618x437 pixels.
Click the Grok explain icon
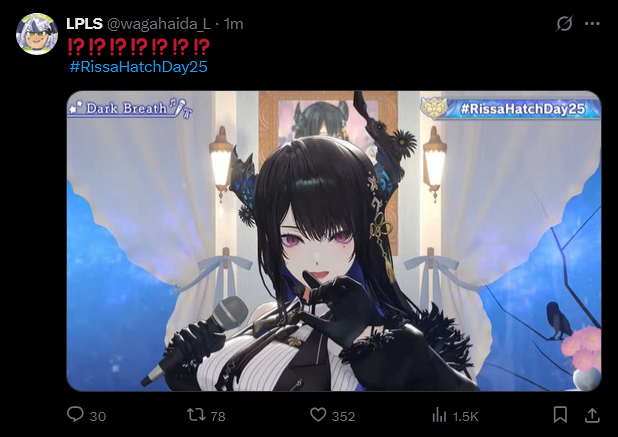point(564,24)
